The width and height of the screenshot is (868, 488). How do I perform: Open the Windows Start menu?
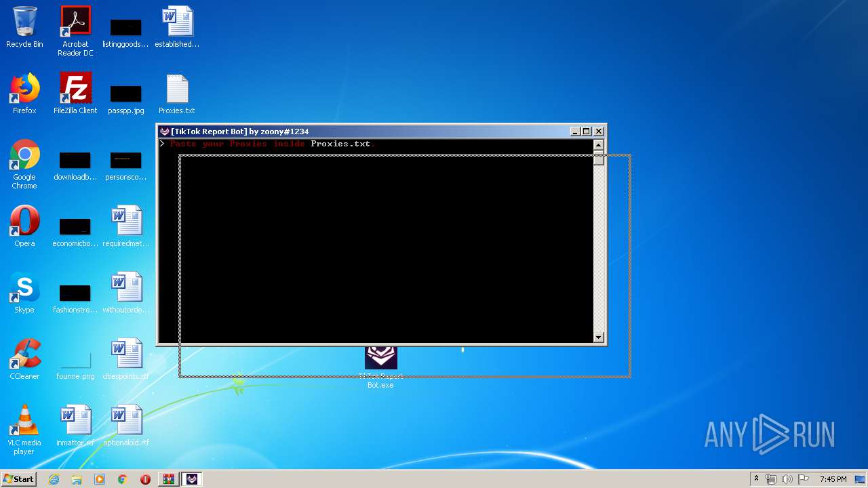(x=18, y=479)
